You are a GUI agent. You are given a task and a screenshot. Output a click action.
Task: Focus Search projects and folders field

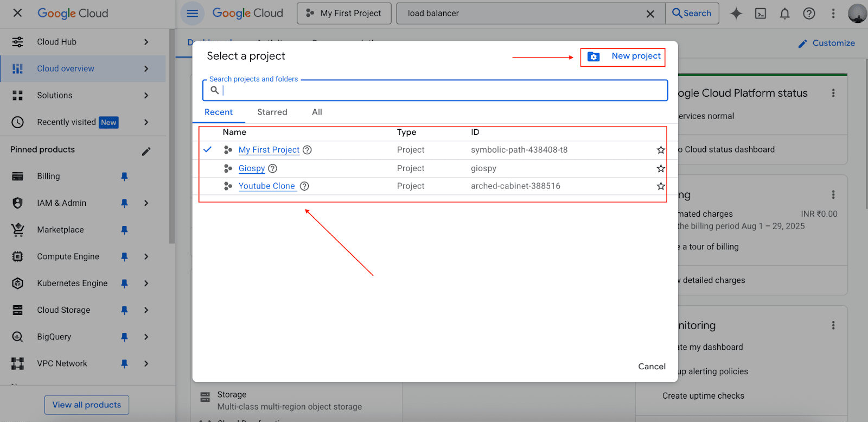[435, 90]
